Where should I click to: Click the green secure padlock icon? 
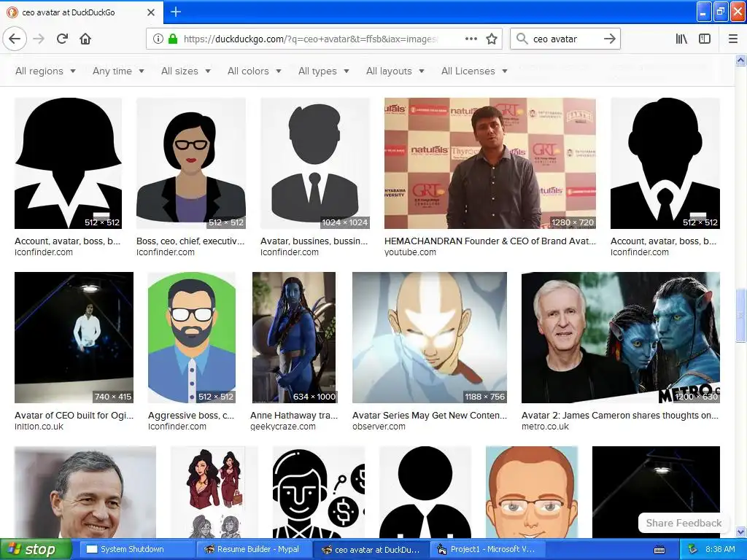click(x=172, y=39)
